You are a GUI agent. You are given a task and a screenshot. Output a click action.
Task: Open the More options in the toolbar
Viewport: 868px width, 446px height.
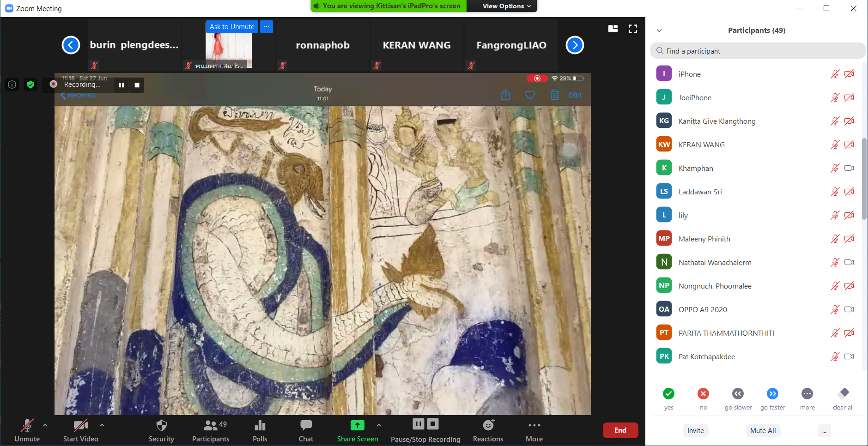coord(534,430)
